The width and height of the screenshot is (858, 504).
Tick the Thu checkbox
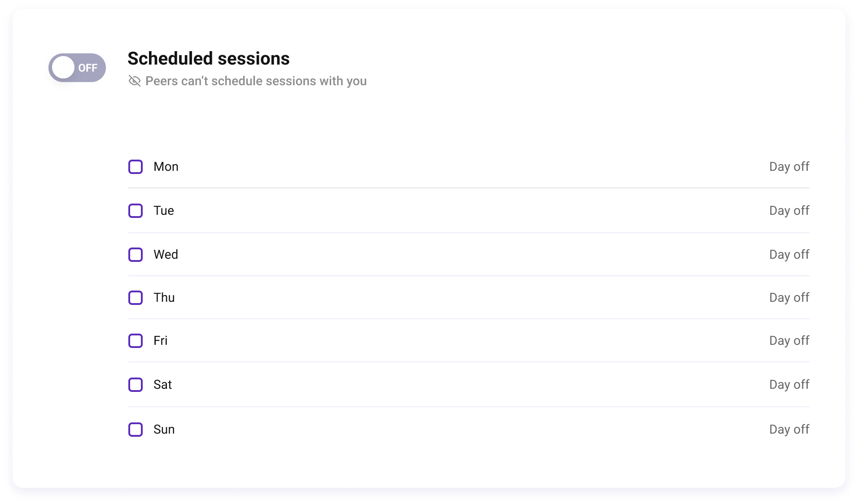136,298
